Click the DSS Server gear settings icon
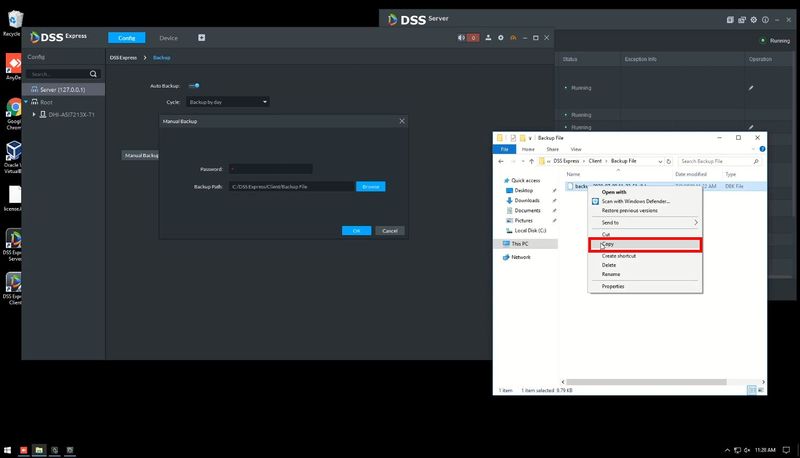Image resolution: width=800 pixels, height=458 pixels. point(754,20)
